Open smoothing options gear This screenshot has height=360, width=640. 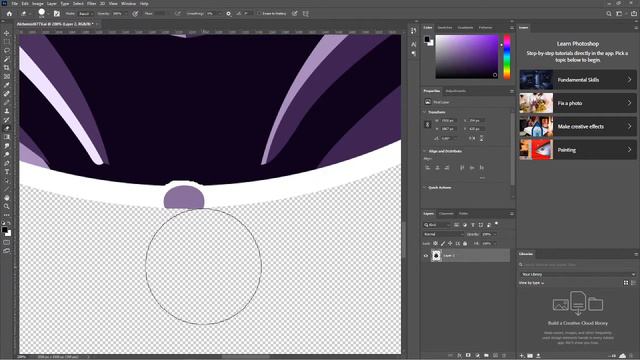(x=229, y=13)
